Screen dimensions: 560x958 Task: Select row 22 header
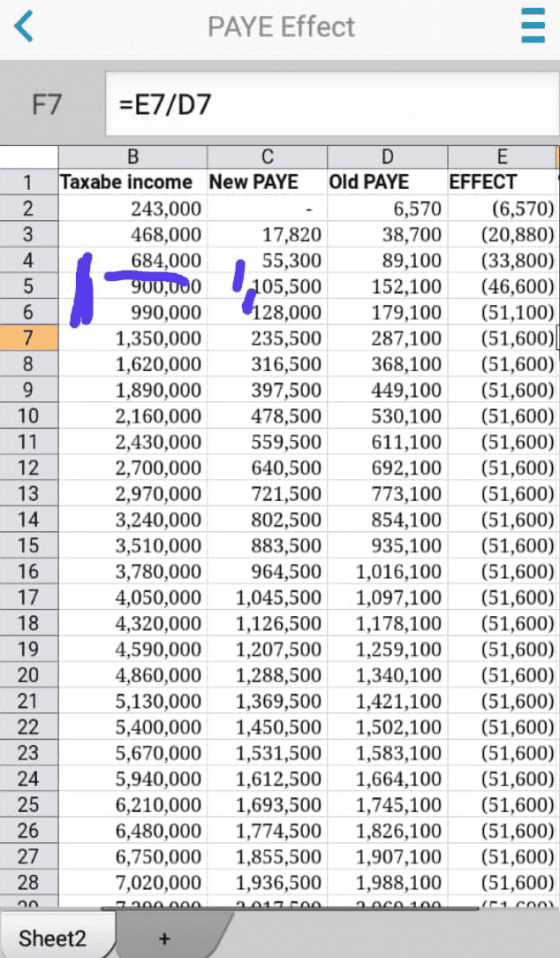coord(28,727)
